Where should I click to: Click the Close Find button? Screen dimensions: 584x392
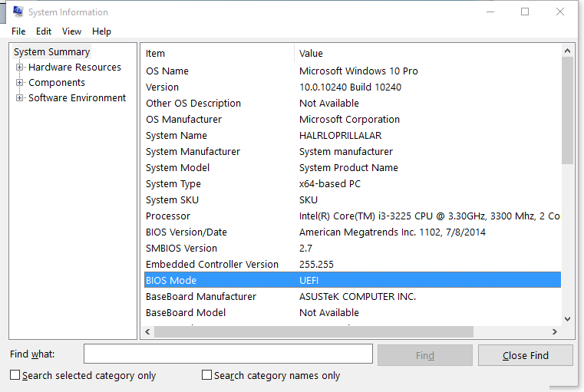pos(525,355)
